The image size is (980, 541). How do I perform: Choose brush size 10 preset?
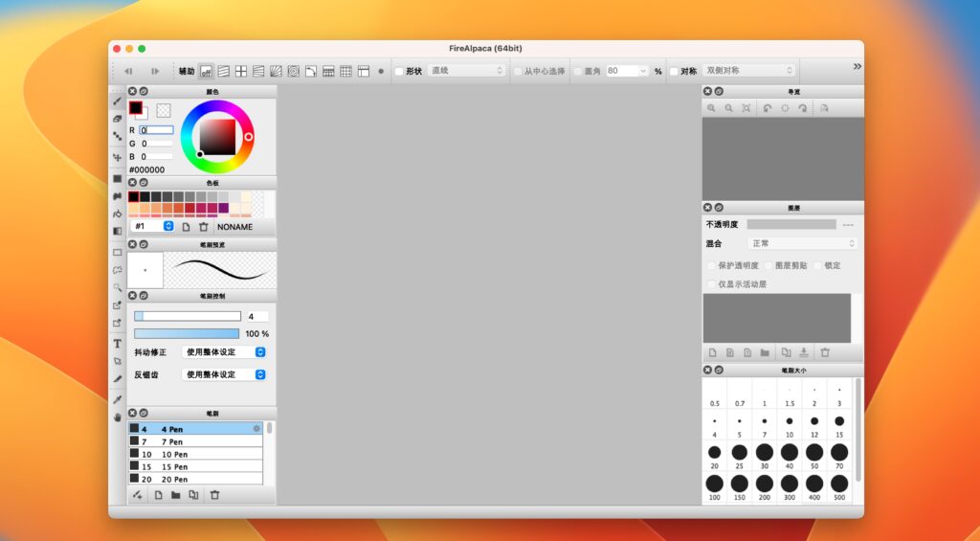[x=790, y=425]
